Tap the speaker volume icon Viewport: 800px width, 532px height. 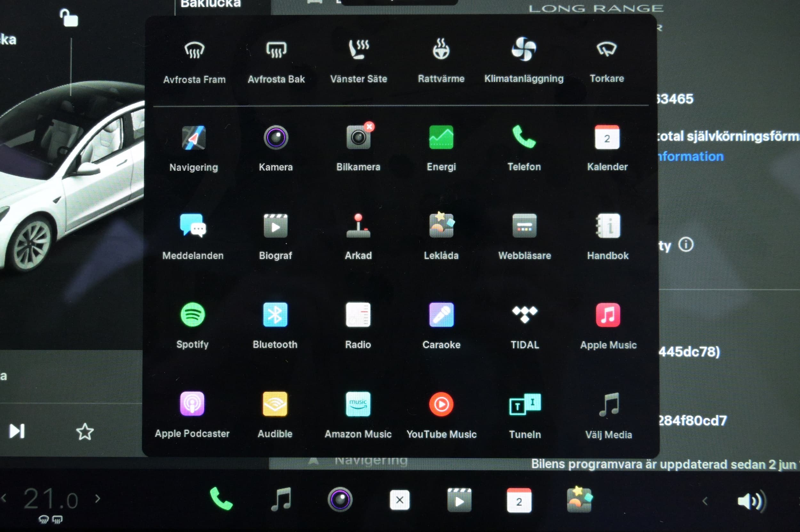coord(752,501)
